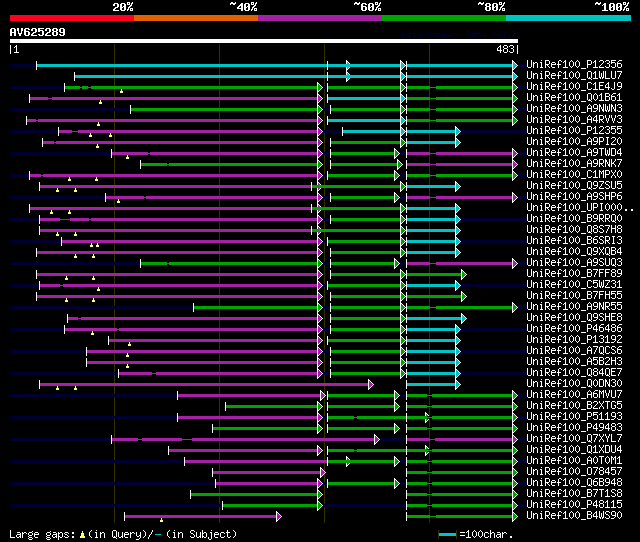Screen dimensions: 640x542
Task: Select the UniRef100_P46486 label
Action: [574, 329]
